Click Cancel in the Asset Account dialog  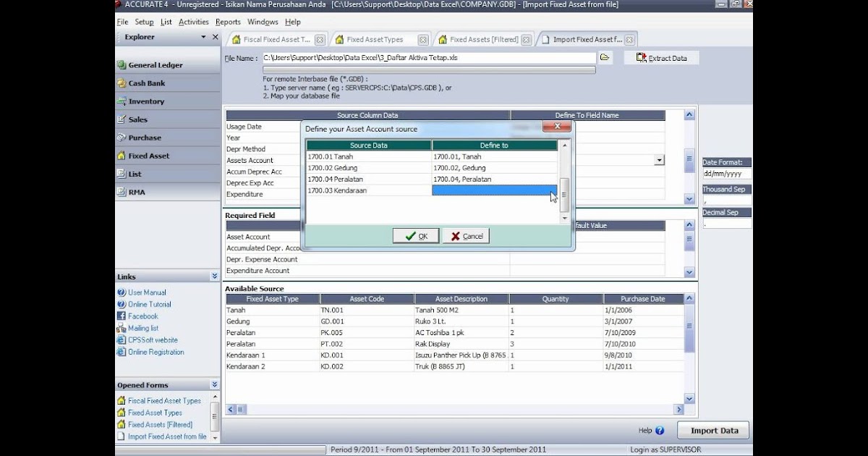[466, 236]
